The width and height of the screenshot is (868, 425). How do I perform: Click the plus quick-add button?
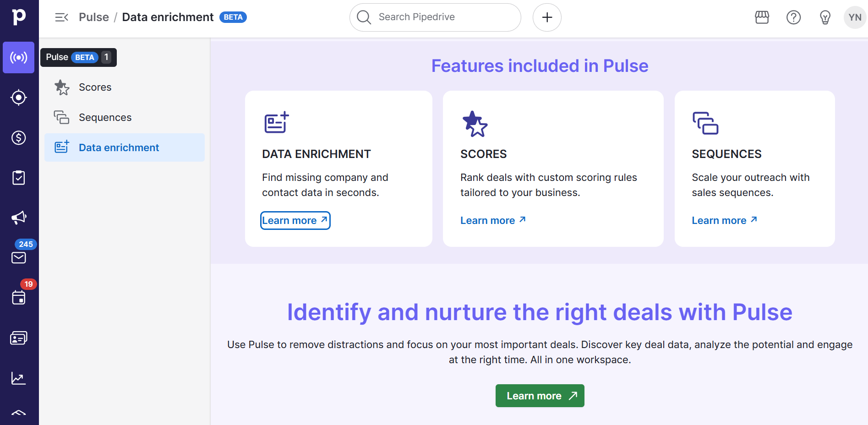point(547,17)
